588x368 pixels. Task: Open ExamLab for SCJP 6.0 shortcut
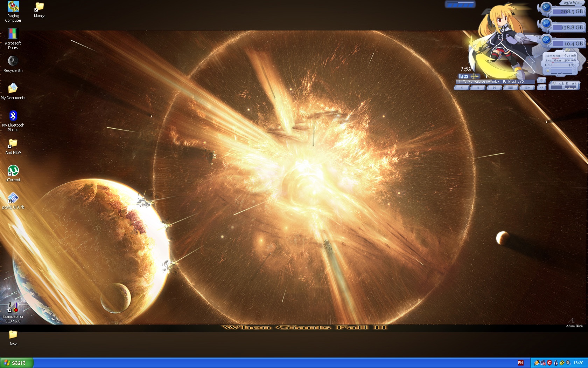13,313
